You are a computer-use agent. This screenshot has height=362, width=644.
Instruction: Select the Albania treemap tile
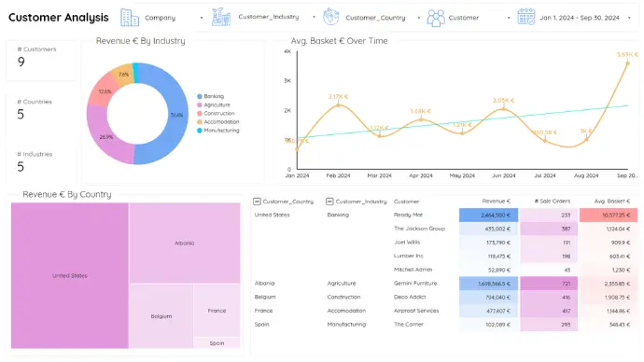(185, 243)
